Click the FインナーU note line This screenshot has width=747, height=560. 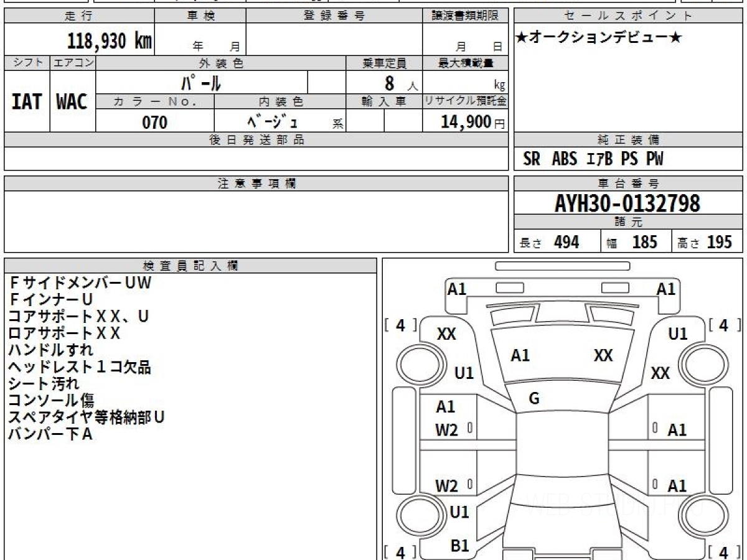[x=51, y=300]
